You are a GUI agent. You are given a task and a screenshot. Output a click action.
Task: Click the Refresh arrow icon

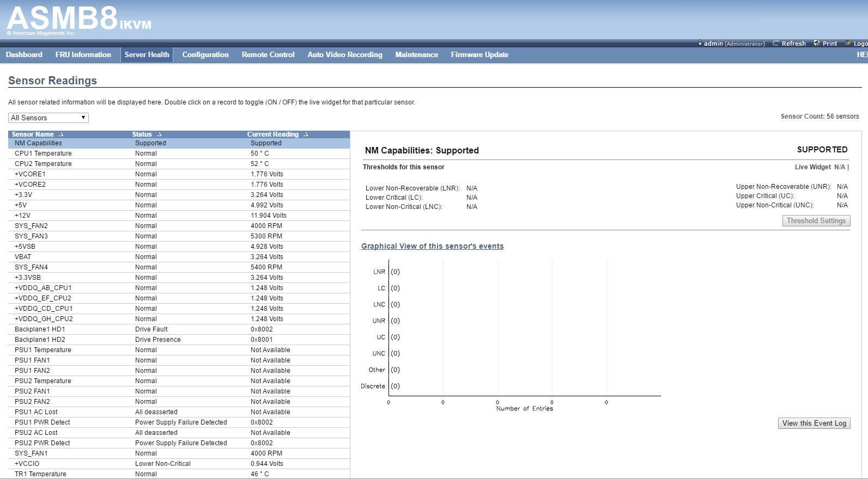(775, 44)
